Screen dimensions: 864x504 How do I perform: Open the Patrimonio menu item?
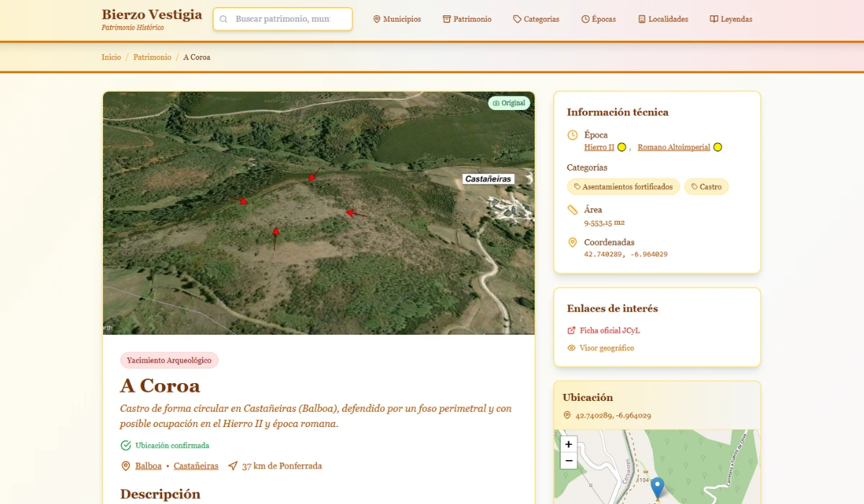click(x=467, y=19)
